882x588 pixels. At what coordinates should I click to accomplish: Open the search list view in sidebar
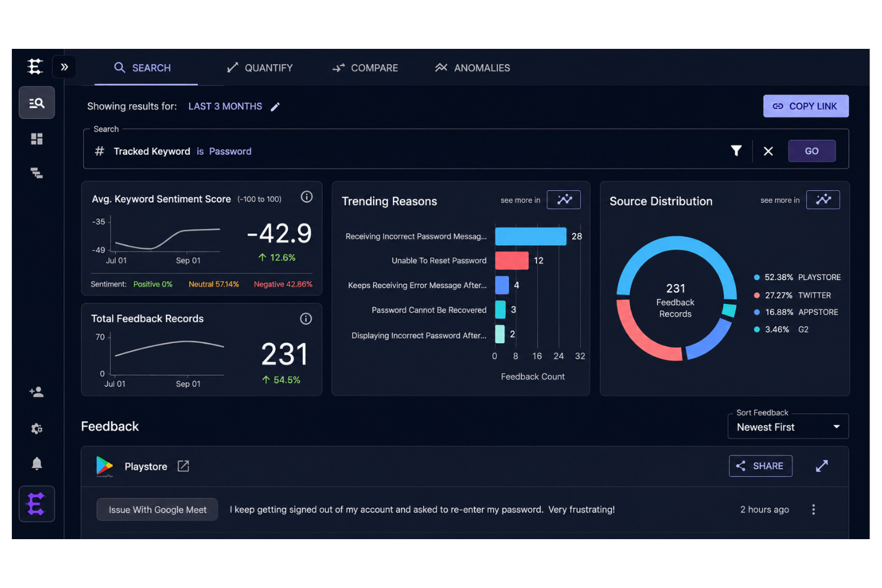[37, 103]
